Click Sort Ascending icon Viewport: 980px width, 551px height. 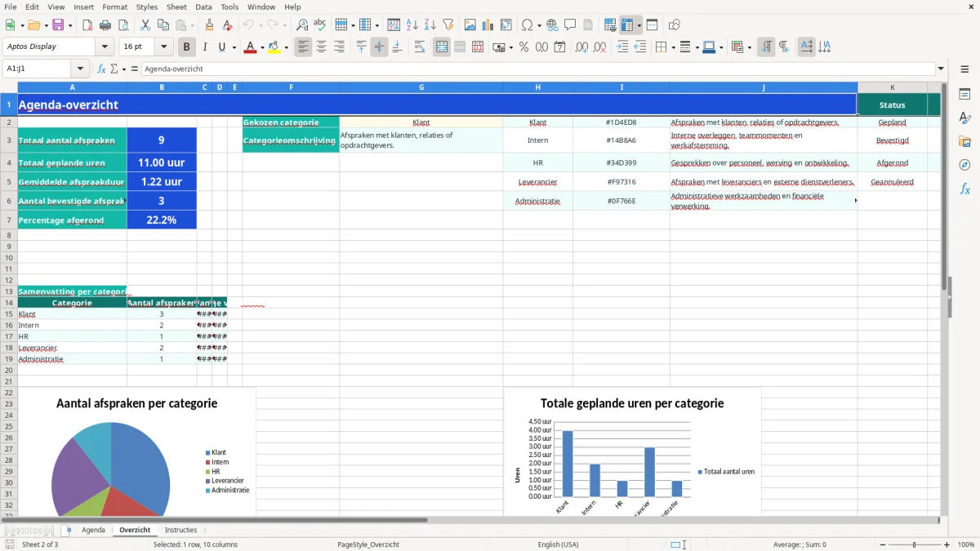(412, 25)
